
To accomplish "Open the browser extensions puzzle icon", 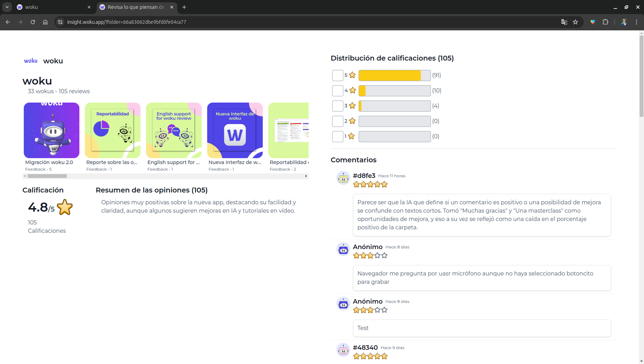I will tap(605, 22).
